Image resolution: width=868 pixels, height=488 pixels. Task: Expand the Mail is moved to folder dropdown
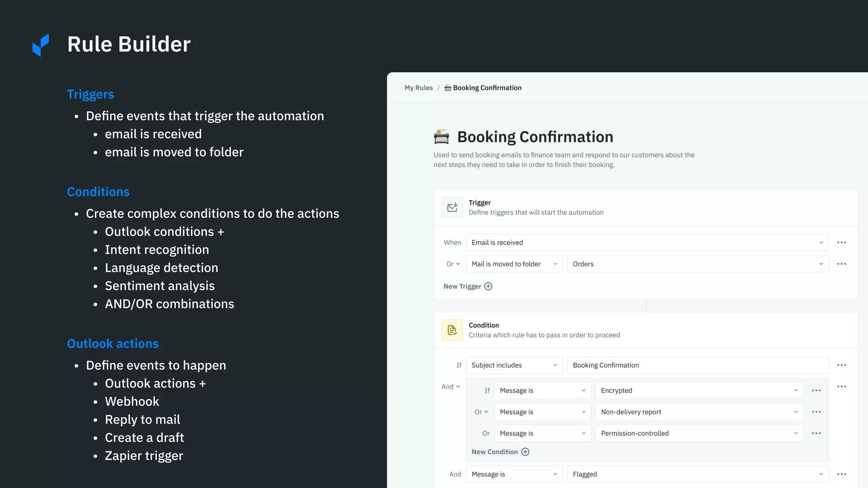point(514,264)
